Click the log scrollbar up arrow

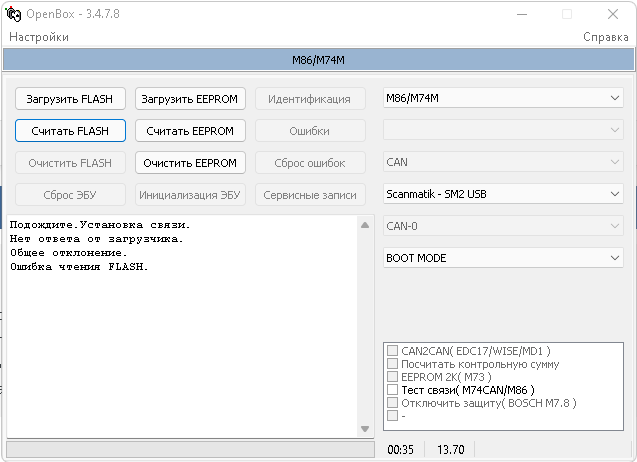pyautogui.click(x=365, y=225)
